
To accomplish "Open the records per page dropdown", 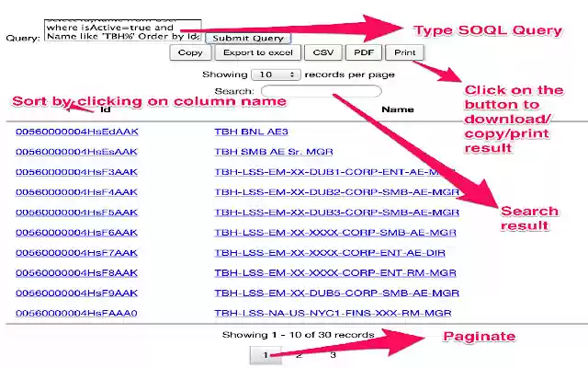I will [x=276, y=75].
